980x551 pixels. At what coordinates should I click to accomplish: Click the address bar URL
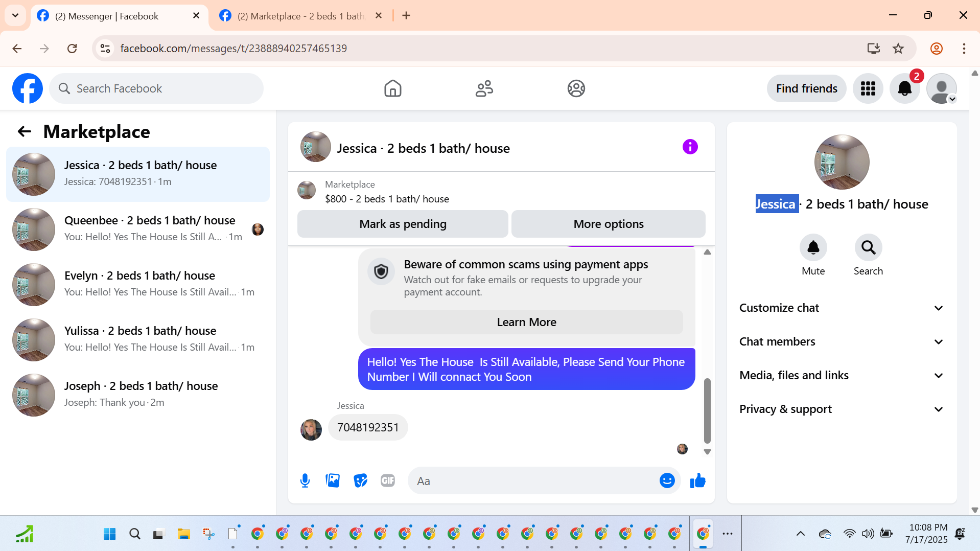click(x=234, y=49)
